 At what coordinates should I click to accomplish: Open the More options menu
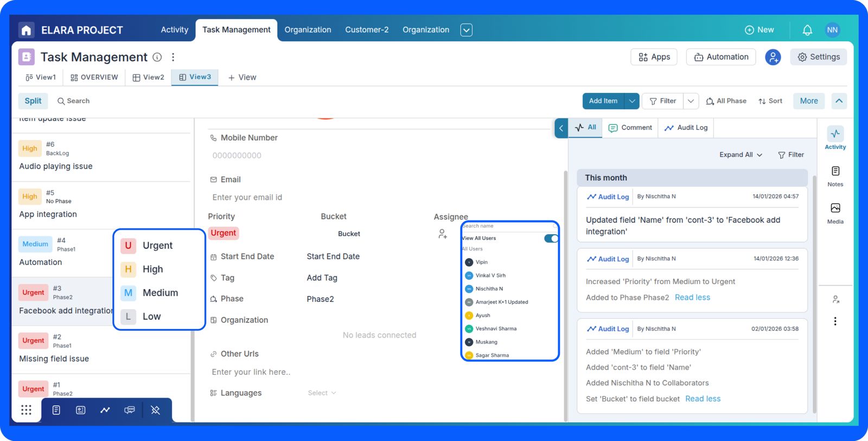pos(809,101)
